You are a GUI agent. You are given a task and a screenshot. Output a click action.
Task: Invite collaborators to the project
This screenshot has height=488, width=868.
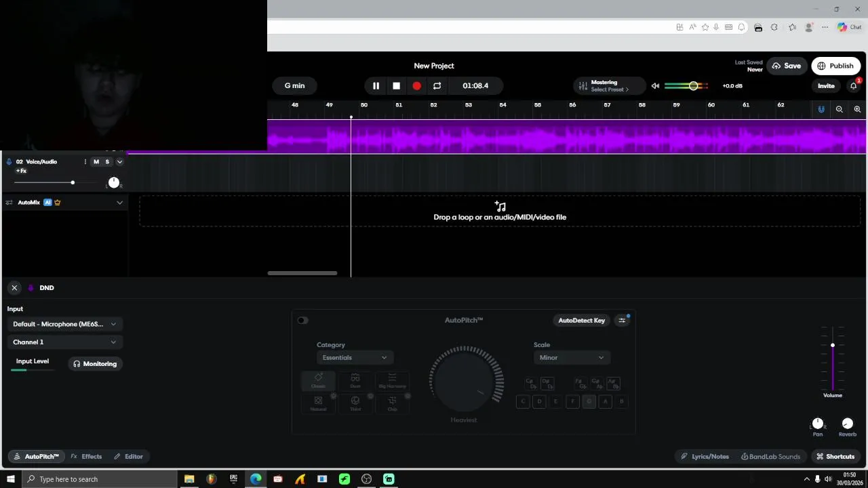coord(826,86)
